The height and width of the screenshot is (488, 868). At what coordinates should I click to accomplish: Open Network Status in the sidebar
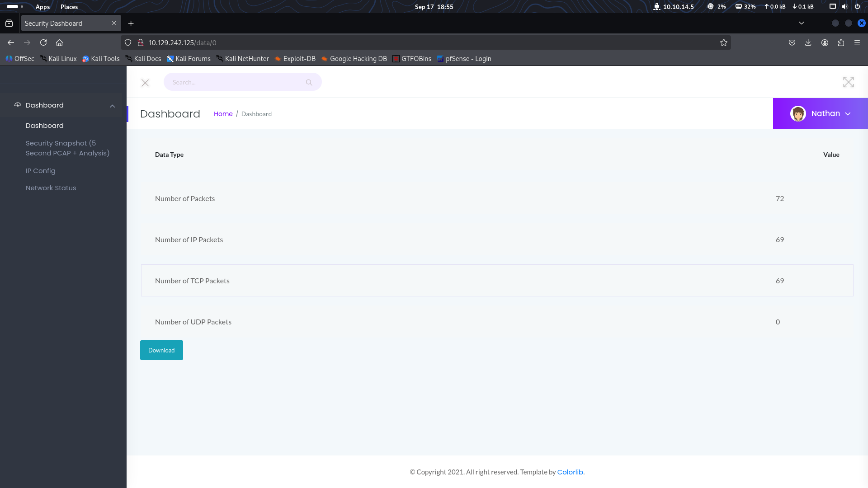(51, 188)
